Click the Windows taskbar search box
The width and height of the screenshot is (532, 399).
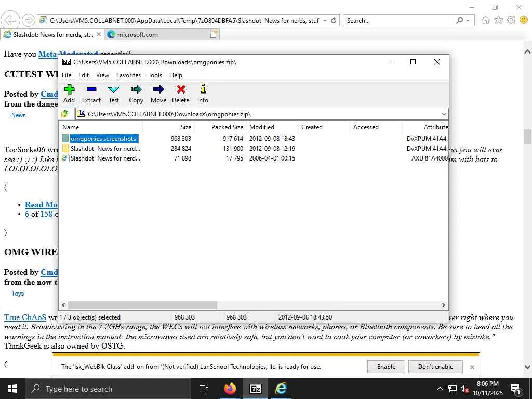[x=108, y=389]
